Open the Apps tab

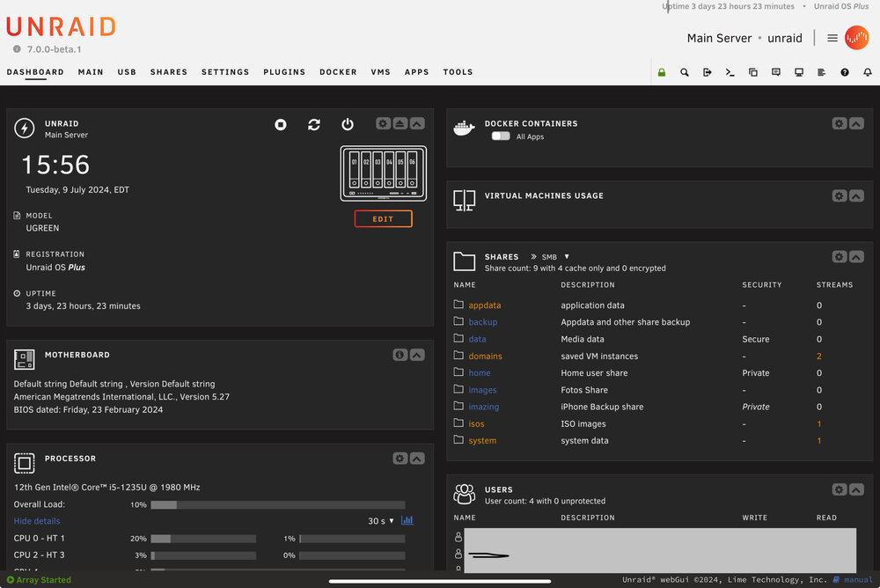[x=417, y=72]
